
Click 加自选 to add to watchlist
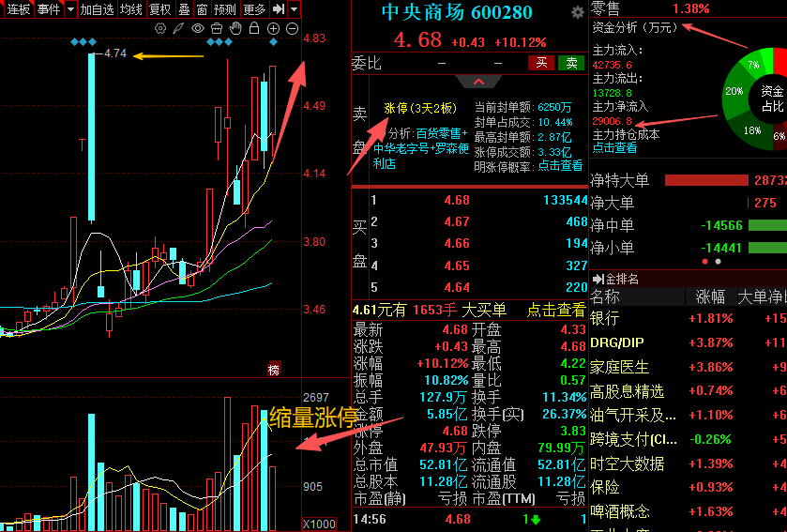[x=97, y=9]
